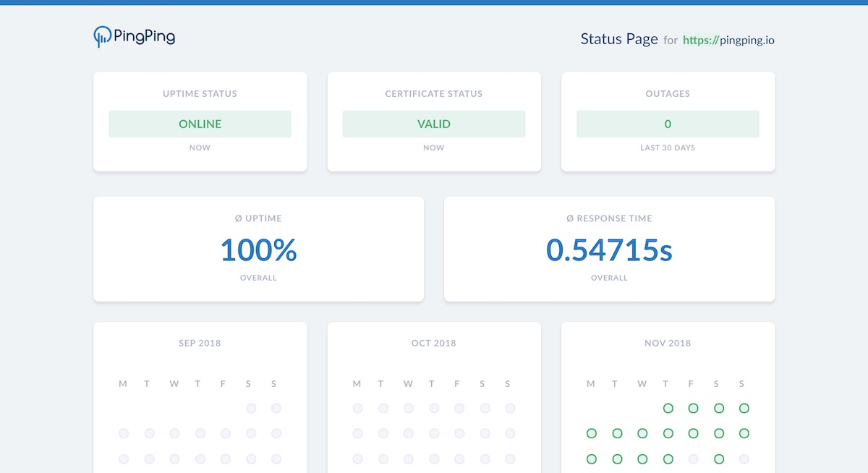Toggle the VALID certificate status badge
Viewport: 868px width, 473px height.
(x=434, y=124)
